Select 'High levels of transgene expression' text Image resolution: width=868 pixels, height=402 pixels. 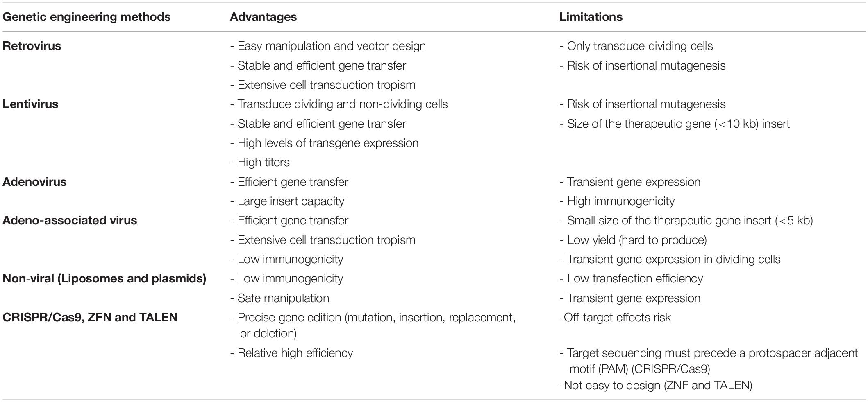[x=328, y=143]
